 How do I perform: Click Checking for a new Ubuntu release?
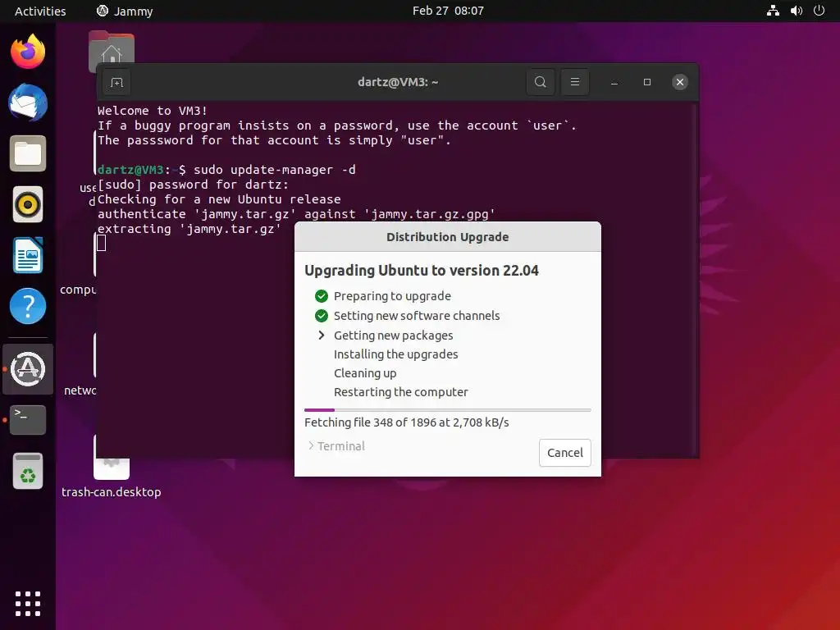(219, 199)
